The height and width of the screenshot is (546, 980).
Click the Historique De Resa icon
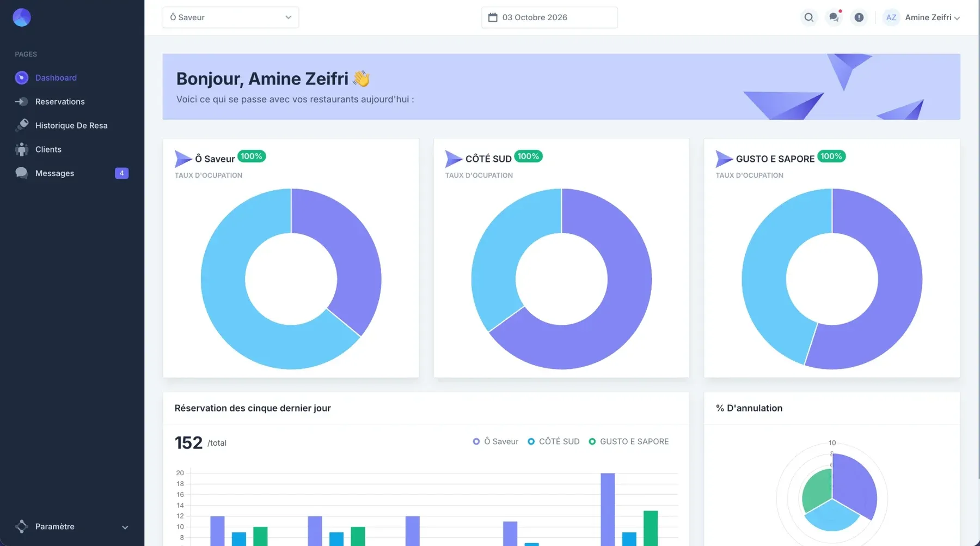pos(22,125)
